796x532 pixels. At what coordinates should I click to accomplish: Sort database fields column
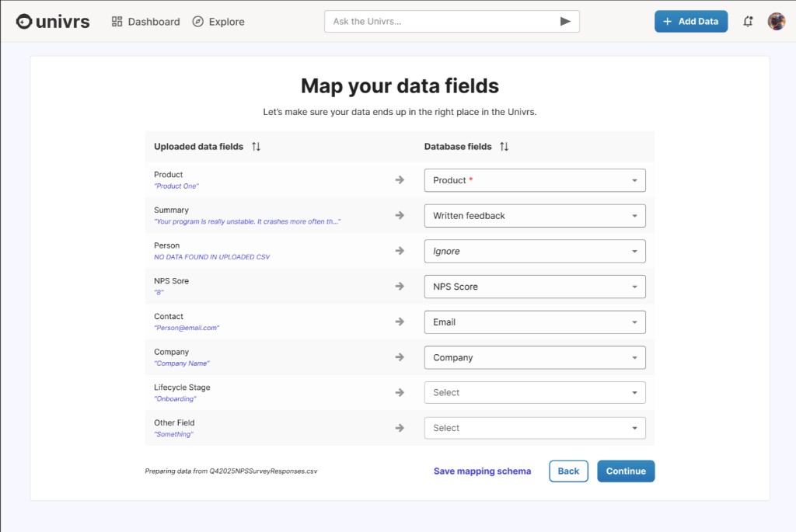[x=504, y=147]
